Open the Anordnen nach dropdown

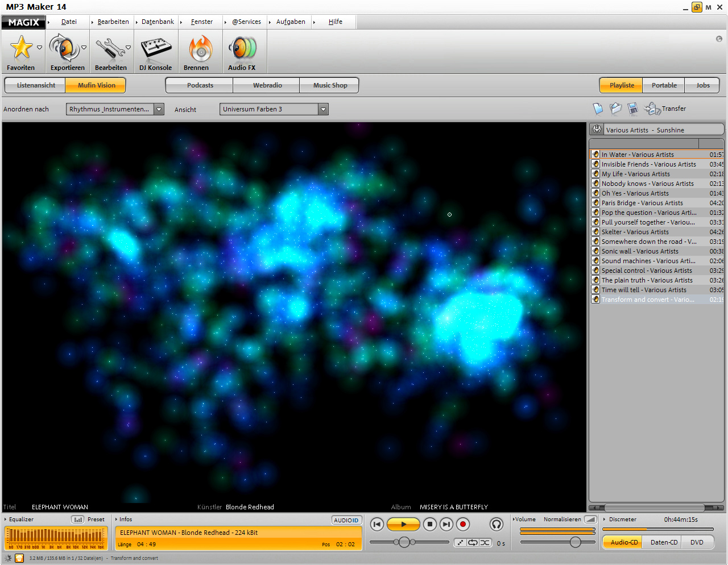click(159, 109)
